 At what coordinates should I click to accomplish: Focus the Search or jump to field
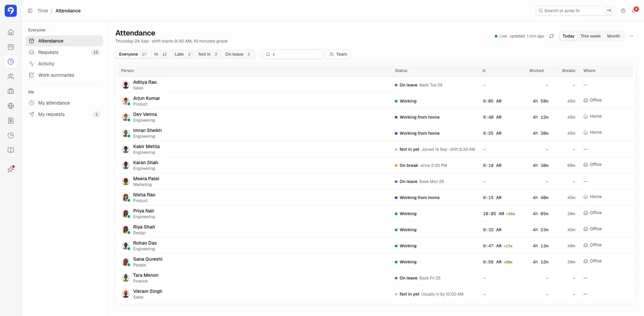[575, 11]
